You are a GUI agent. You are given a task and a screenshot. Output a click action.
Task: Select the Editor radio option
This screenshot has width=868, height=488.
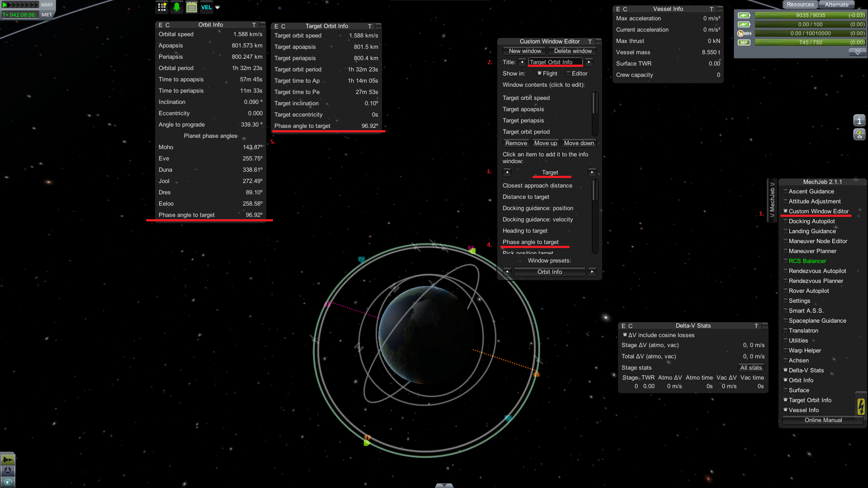[568, 74]
